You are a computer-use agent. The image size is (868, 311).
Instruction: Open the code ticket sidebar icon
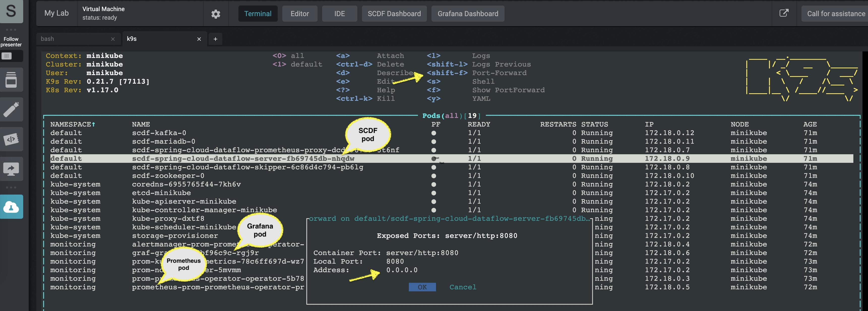click(11, 139)
